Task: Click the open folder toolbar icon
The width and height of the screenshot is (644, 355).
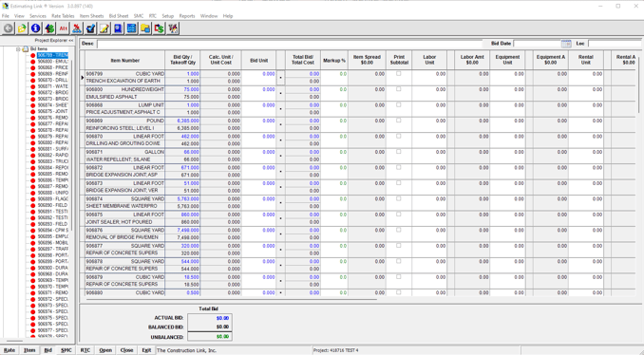Action: coord(22,28)
